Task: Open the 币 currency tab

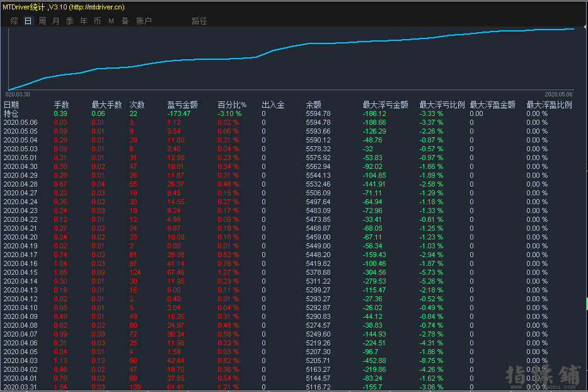Action: click(x=98, y=21)
